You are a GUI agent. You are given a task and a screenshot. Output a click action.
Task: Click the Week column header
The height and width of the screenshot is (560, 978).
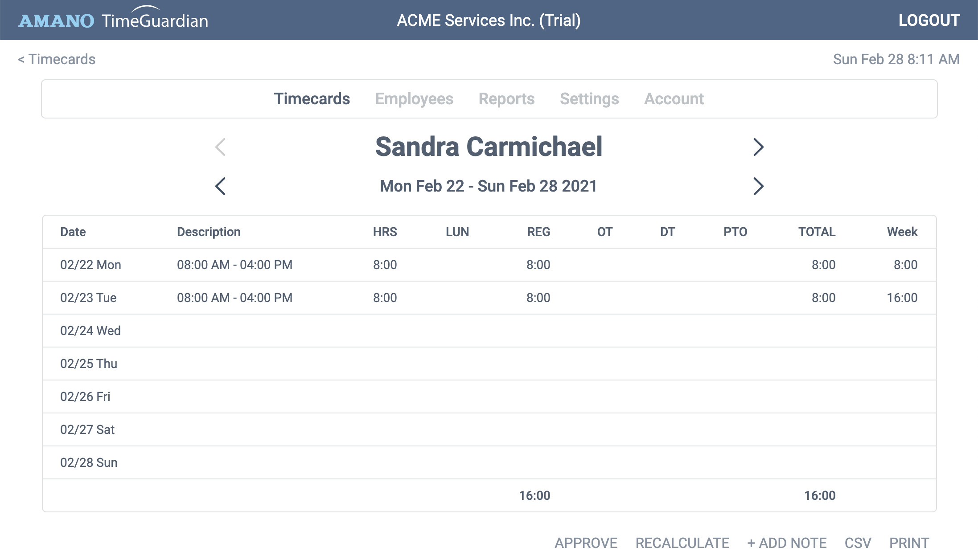[x=902, y=232]
